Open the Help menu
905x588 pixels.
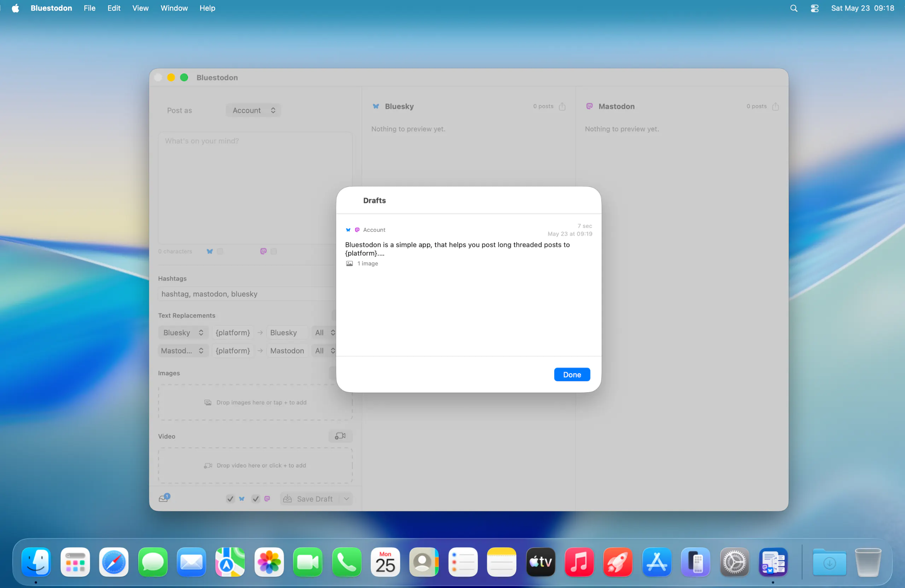[x=207, y=8]
